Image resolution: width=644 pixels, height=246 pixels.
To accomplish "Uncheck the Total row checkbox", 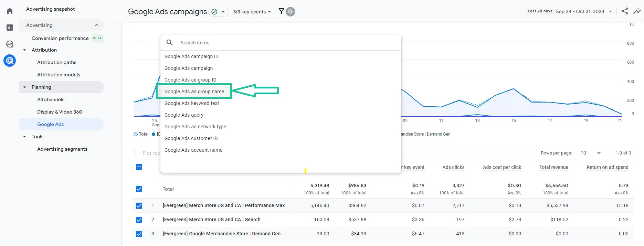I will (x=139, y=189).
